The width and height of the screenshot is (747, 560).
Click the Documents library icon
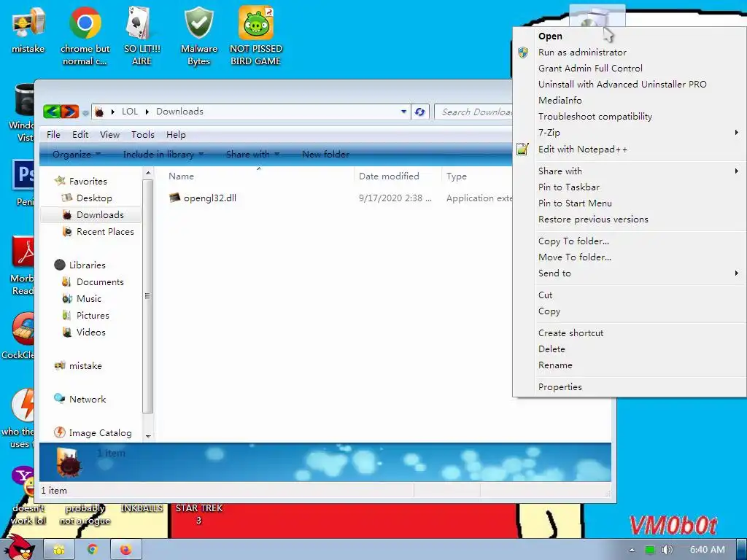tap(66, 282)
